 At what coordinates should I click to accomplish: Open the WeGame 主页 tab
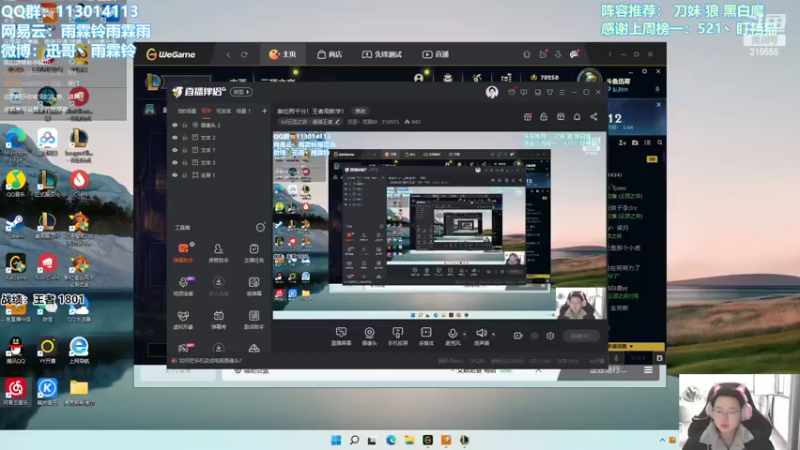pos(283,54)
